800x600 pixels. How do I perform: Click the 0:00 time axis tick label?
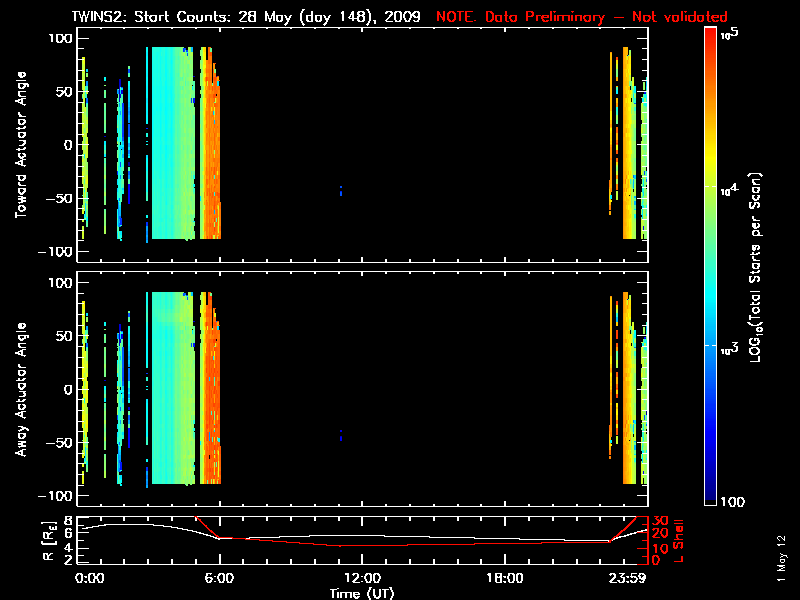88,578
